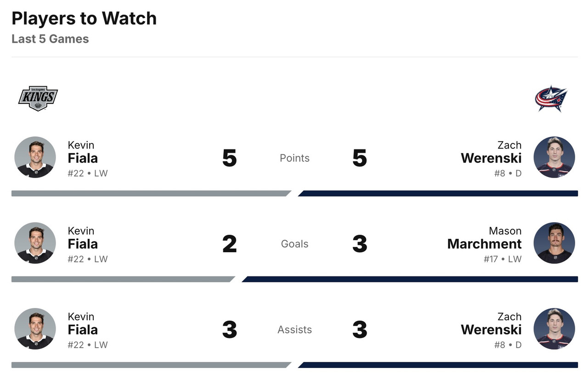Click the Assists stat label

pos(294,330)
